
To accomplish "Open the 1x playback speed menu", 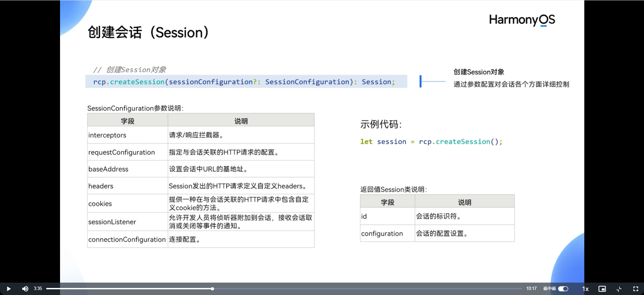I will click(585, 289).
